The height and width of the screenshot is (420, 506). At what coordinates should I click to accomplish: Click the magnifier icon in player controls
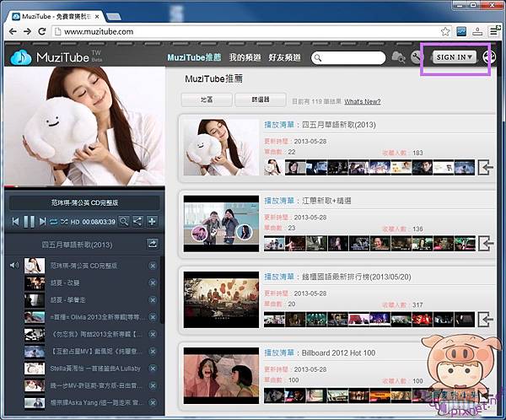coord(124,222)
